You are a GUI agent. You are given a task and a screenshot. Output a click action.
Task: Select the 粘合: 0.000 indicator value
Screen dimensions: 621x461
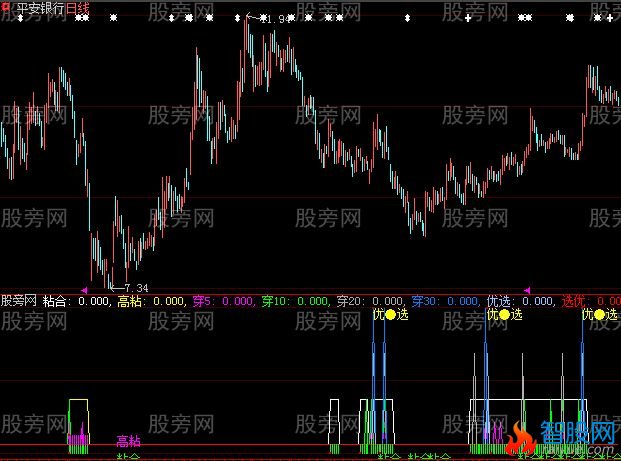[76, 301]
